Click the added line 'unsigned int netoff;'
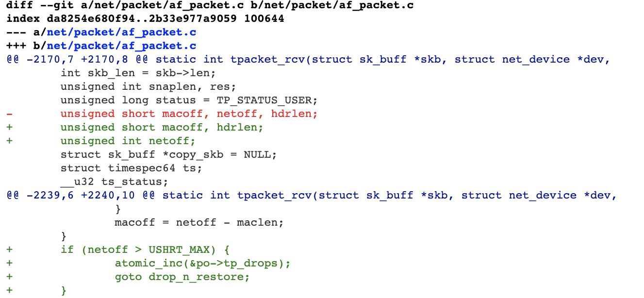This screenshot has width=644, height=298. point(128,141)
